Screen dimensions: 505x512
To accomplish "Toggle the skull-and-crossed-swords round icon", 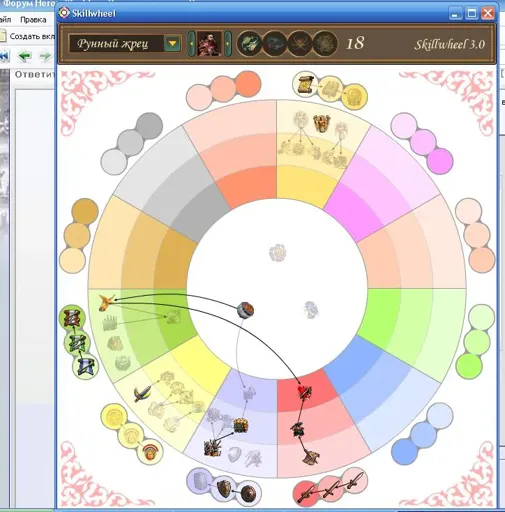I will 300,43.
